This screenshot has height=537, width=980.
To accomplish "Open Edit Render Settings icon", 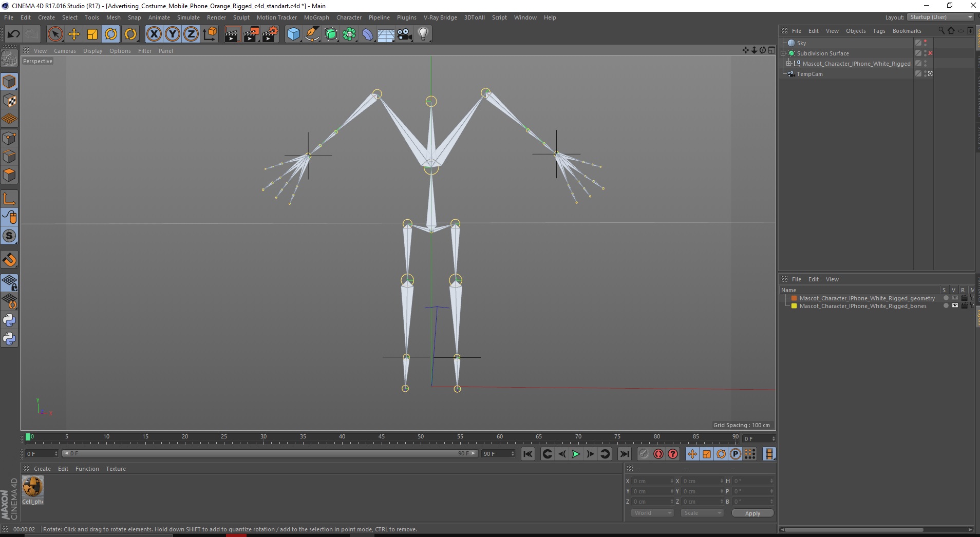I will [270, 34].
